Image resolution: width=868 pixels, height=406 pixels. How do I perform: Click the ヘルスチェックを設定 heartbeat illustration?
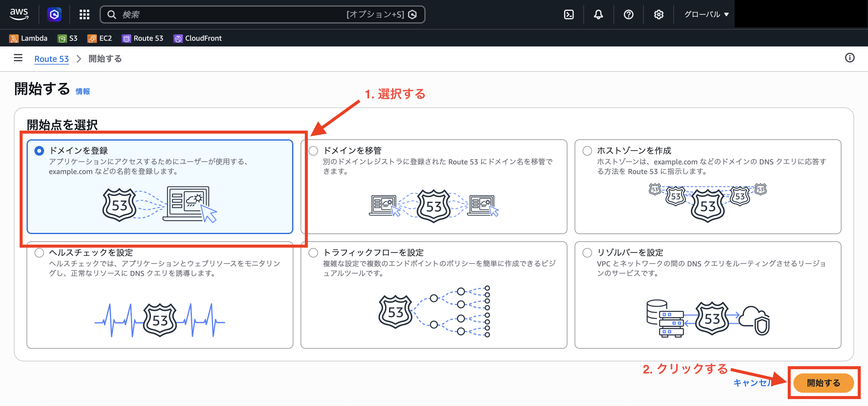pos(160,320)
